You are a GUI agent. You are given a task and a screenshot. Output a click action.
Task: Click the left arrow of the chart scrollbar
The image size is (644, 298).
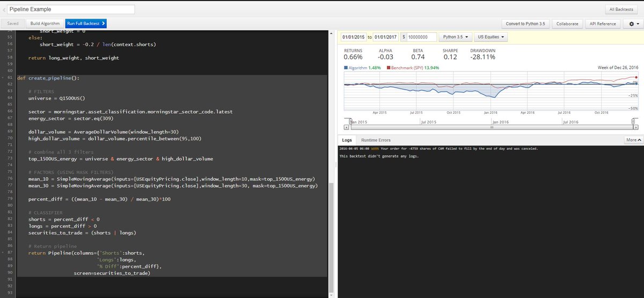click(346, 128)
